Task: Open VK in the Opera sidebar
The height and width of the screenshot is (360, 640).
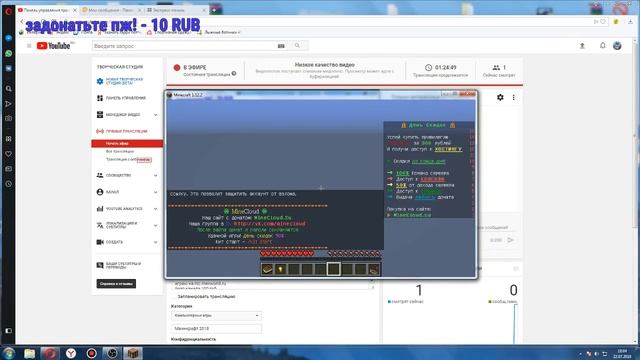Action: point(8,69)
